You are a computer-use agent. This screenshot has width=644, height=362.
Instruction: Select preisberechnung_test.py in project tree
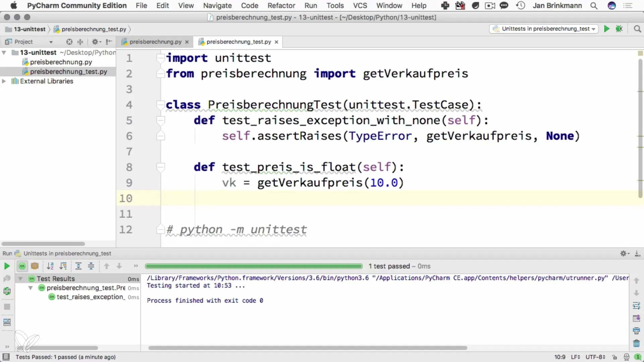pyautogui.click(x=68, y=72)
